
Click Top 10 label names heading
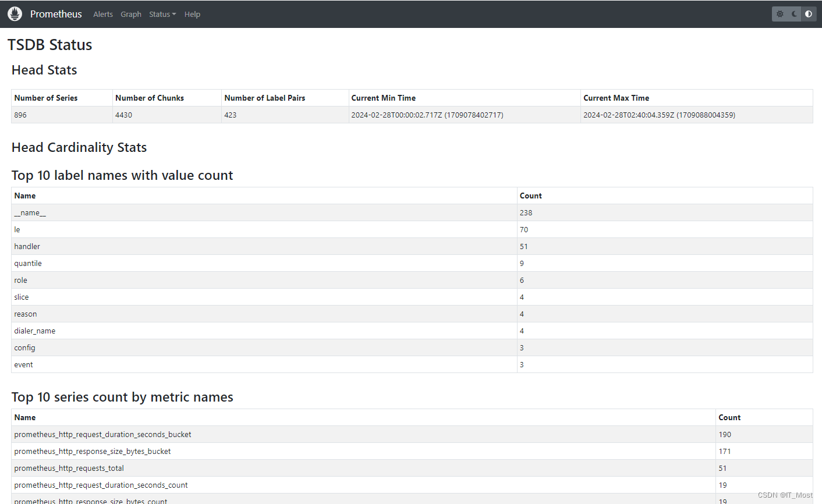122,175
